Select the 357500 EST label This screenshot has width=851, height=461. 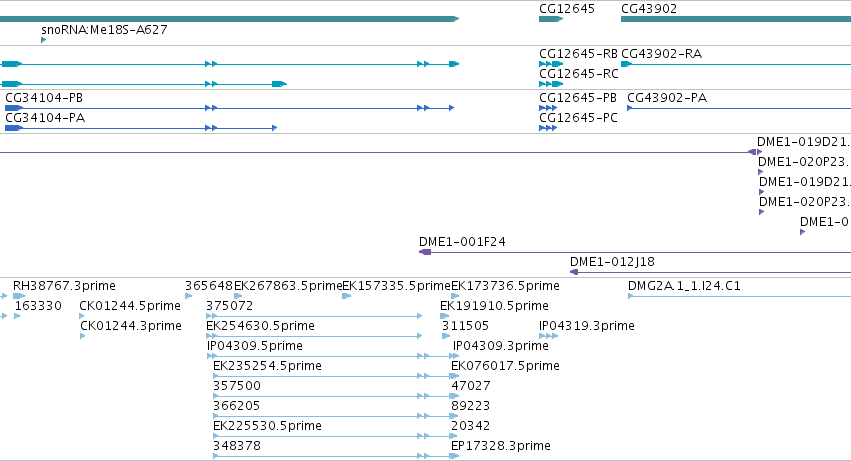click(237, 386)
